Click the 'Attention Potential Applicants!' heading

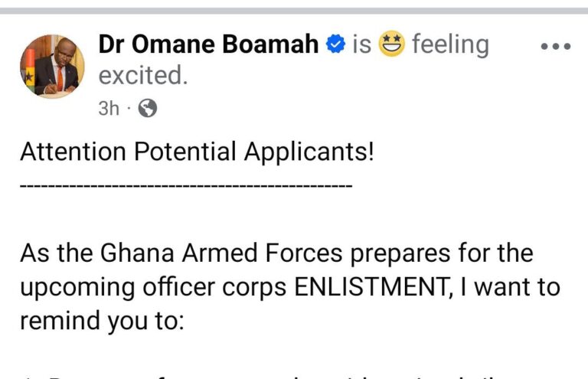tap(198, 152)
